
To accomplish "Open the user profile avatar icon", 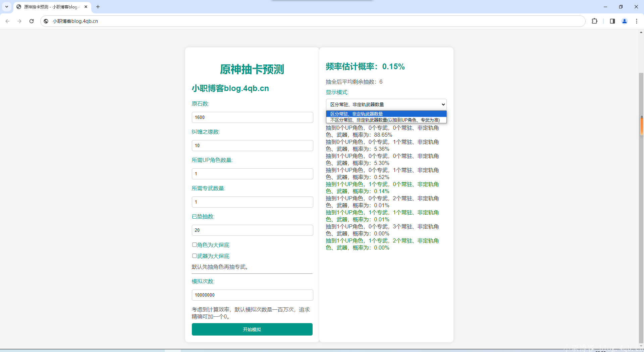I will click(624, 21).
